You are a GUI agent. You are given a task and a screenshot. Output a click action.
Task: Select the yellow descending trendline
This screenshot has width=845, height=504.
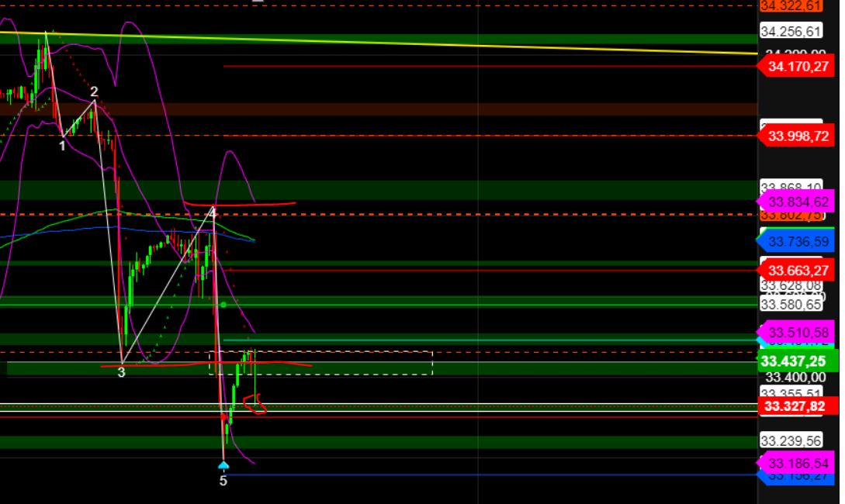tap(379, 43)
